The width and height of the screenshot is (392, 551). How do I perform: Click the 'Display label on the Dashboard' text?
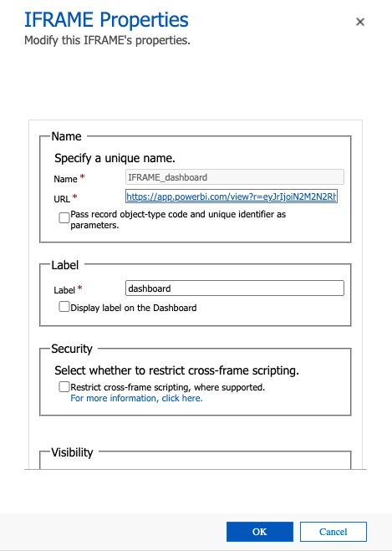134,308
